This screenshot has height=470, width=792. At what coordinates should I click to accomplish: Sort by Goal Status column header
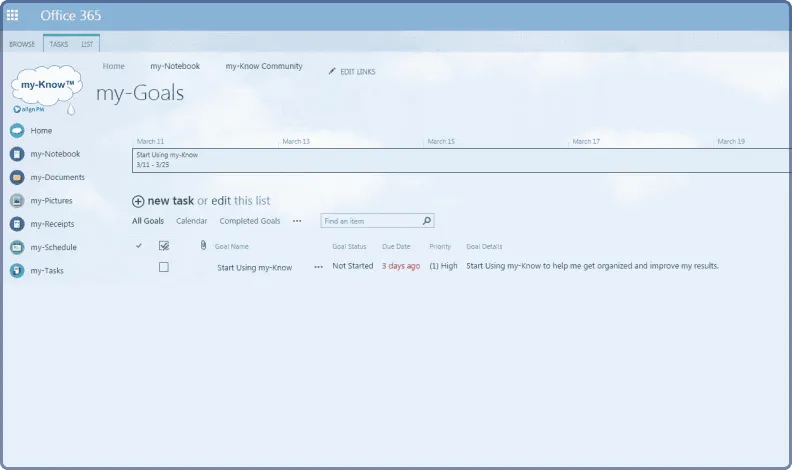click(349, 246)
